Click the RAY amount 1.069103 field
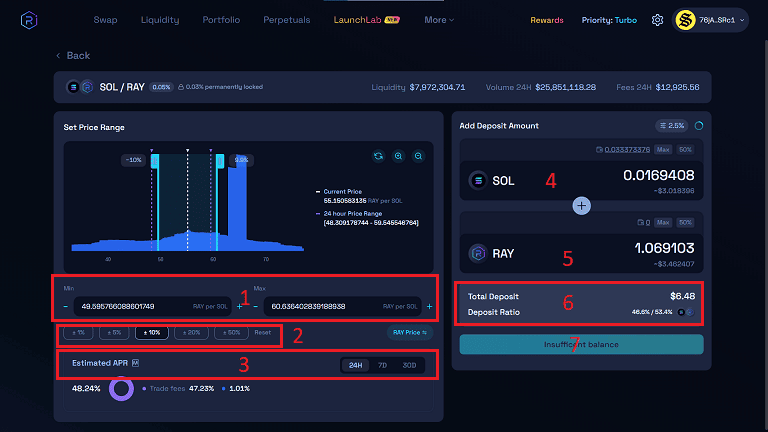The width and height of the screenshot is (768, 432). [664, 248]
